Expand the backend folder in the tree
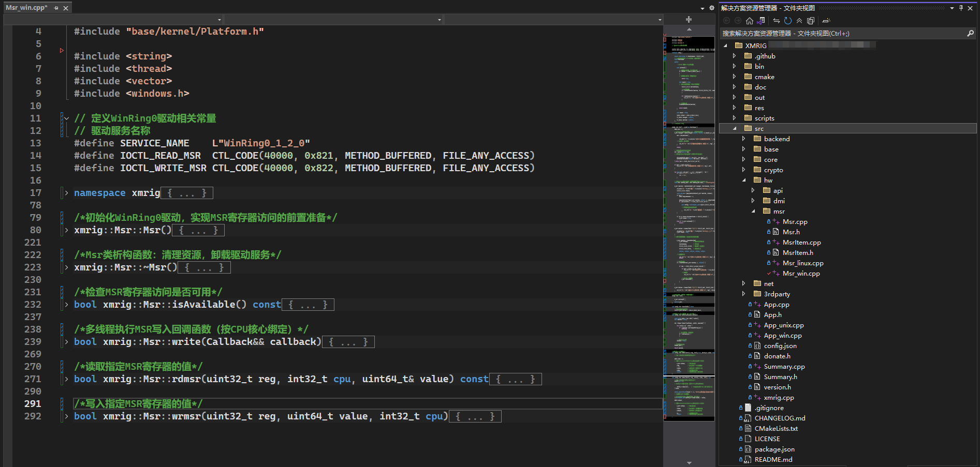 coord(743,139)
